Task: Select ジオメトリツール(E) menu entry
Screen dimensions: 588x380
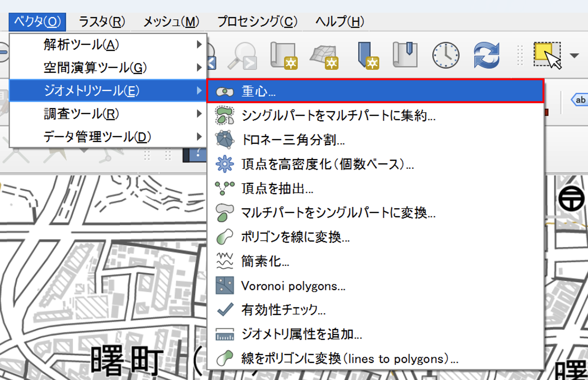Action: pyautogui.click(x=108, y=91)
